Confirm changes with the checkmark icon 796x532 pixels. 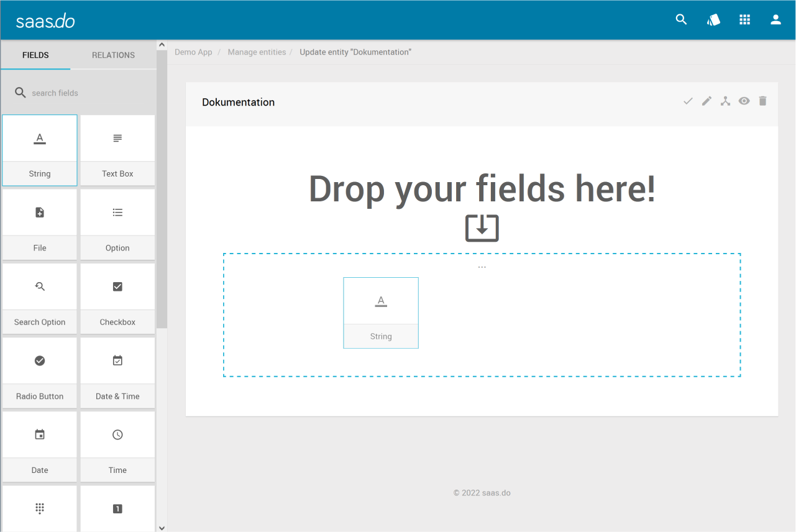(x=688, y=101)
